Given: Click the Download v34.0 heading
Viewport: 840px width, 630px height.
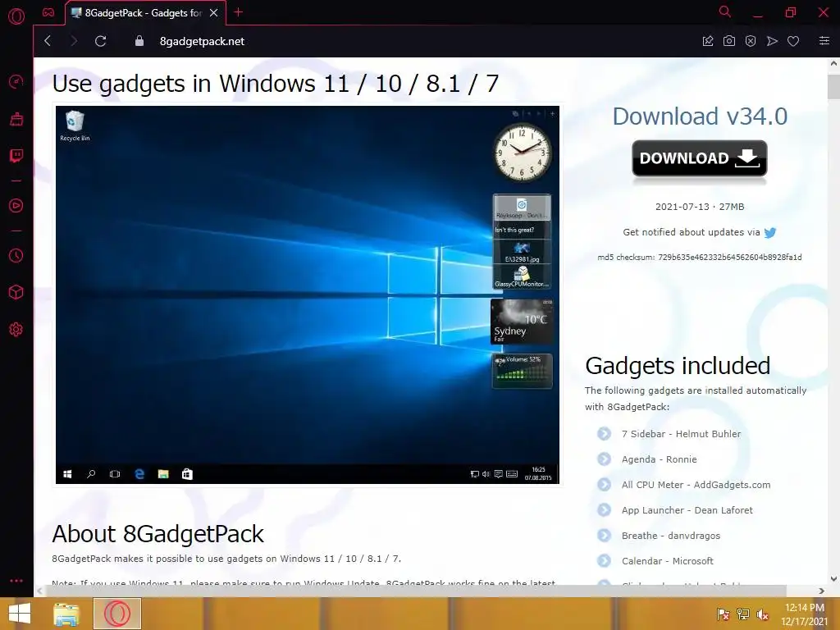Looking at the screenshot, I should [x=700, y=116].
